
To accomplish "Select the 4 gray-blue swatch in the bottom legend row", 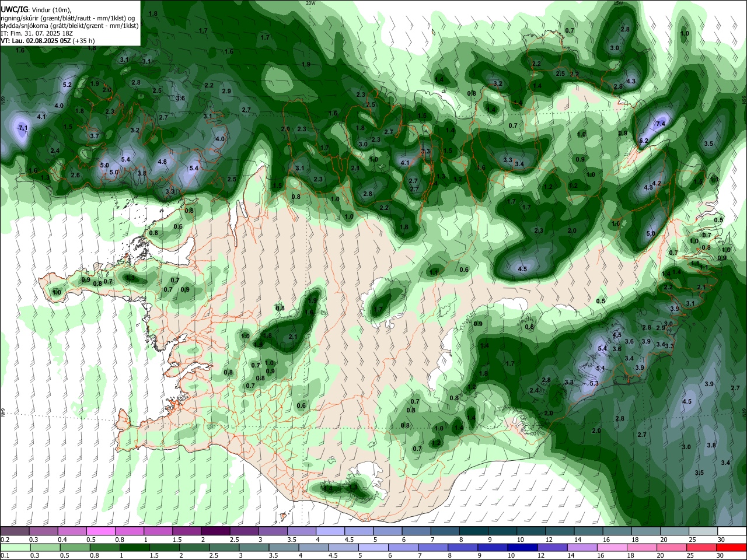I will tap(313, 547).
